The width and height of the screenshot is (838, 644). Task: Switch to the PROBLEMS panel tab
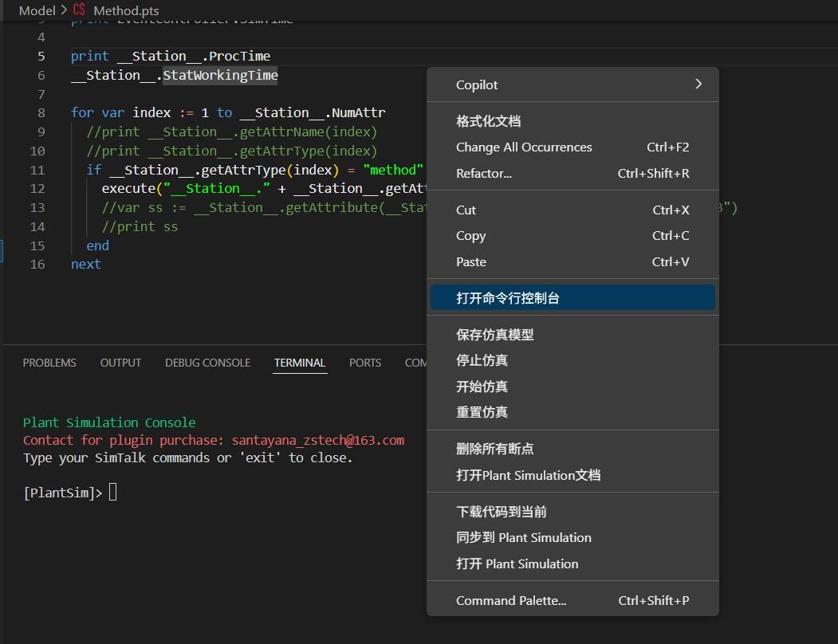[x=49, y=363]
